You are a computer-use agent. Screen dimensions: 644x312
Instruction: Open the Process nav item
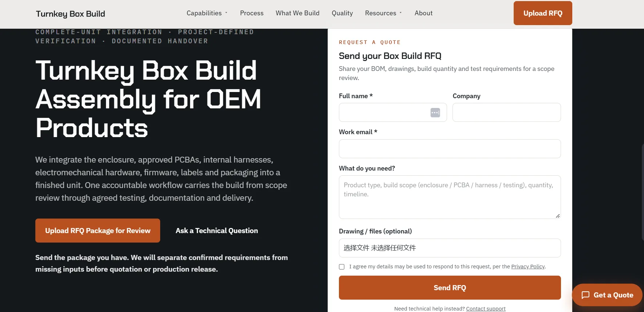pos(252,13)
